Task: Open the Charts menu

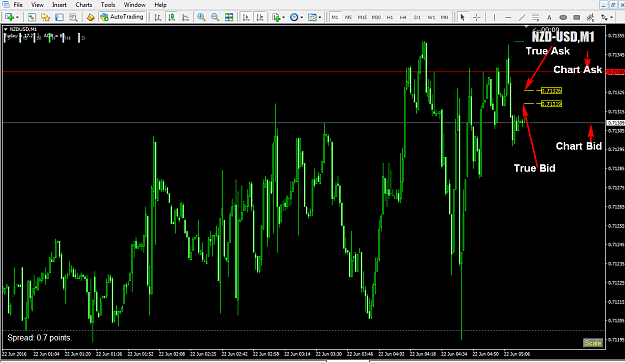Action: tap(84, 5)
